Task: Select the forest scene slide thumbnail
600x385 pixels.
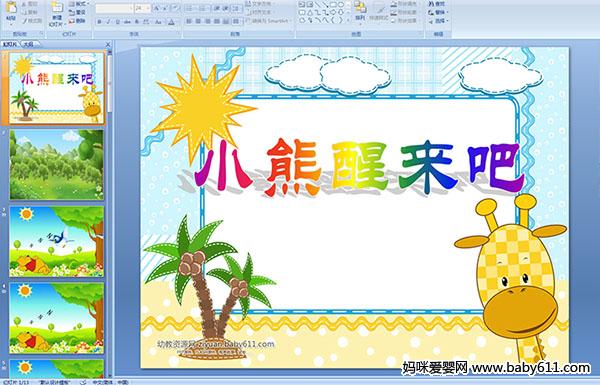Action: 56,165
